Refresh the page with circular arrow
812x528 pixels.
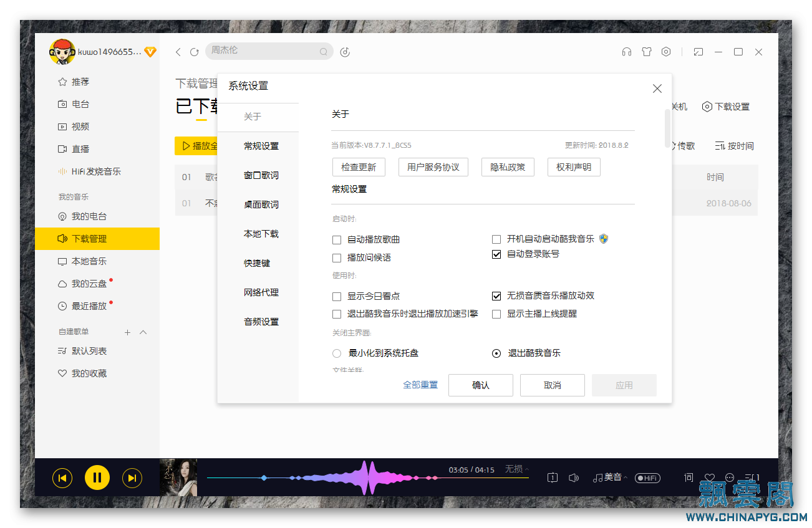[x=195, y=52]
